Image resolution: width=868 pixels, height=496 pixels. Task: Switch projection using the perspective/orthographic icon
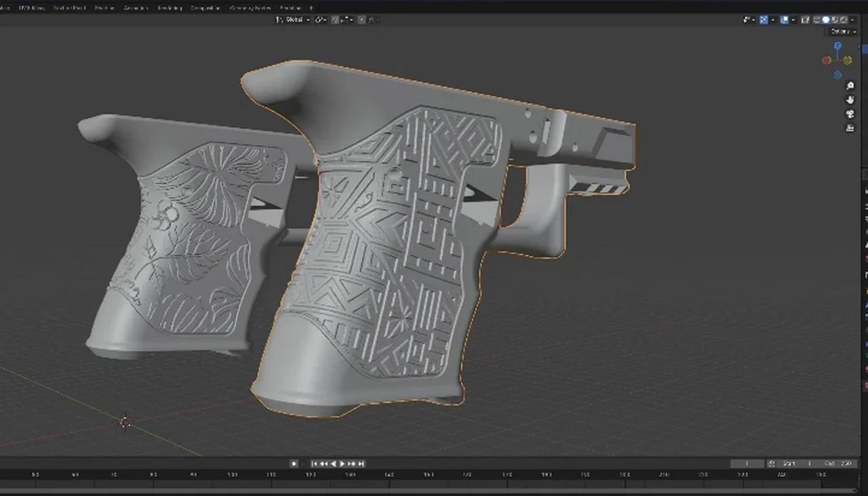point(850,127)
